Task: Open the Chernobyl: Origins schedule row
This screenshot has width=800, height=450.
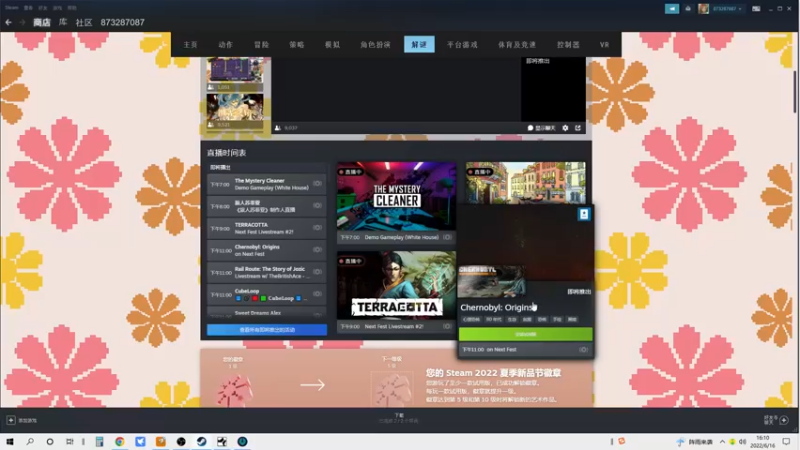Action: [266, 250]
